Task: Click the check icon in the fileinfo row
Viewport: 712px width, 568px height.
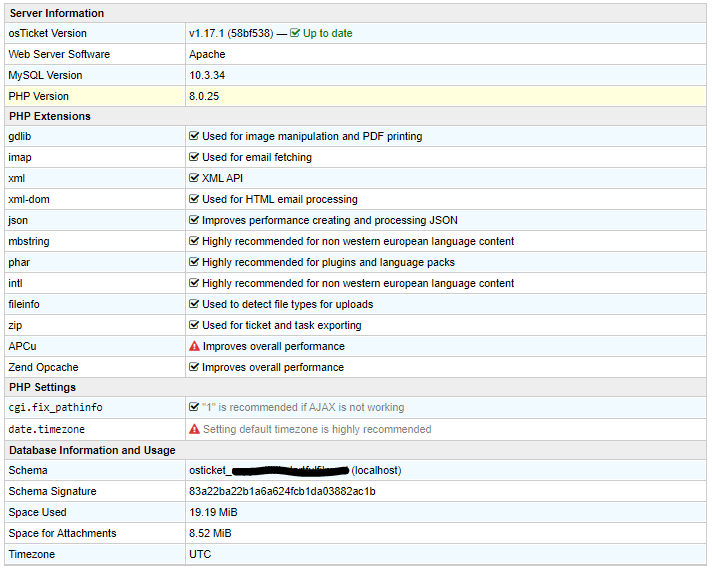Action: (x=195, y=305)
